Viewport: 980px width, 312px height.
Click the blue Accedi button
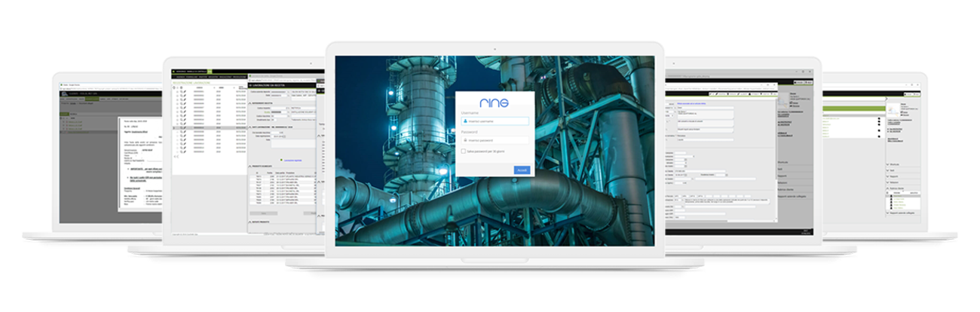(522, 170)
